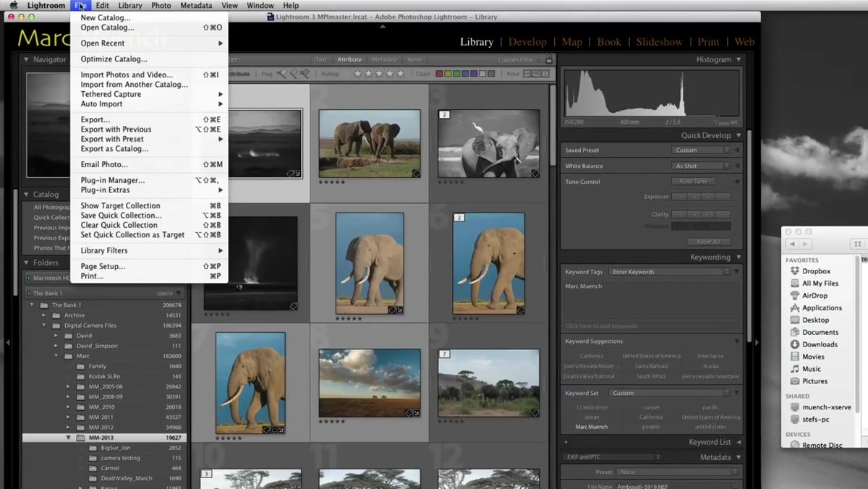Toggle the blue color label filter
The image size is (868, 489).
466,74
